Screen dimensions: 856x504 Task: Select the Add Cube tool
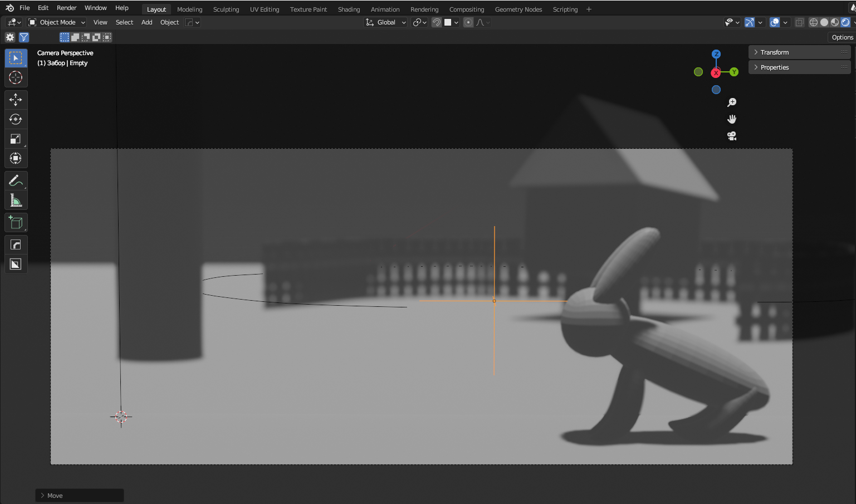[x=16, y=223]
